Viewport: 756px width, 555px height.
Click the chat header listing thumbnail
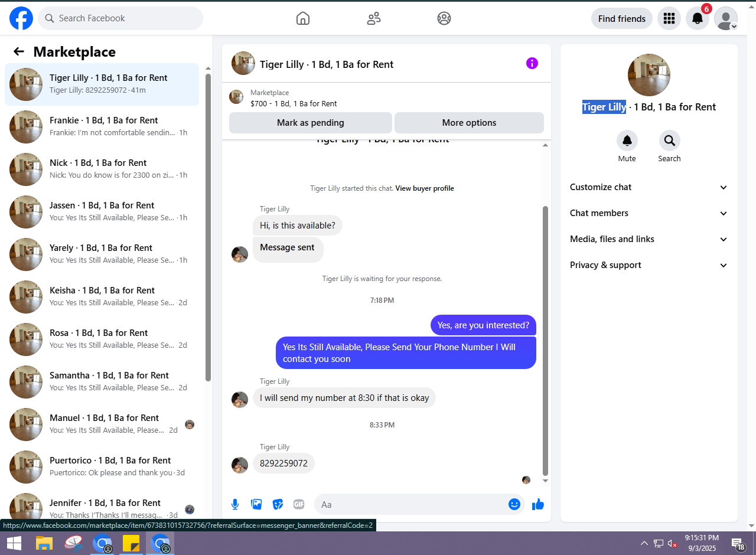tap(243, 63)
